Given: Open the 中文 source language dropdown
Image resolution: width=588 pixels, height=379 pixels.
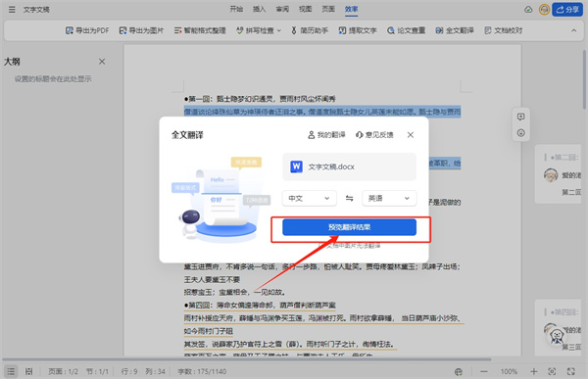Looking at the screenshot, I should [x=309, y=198].
